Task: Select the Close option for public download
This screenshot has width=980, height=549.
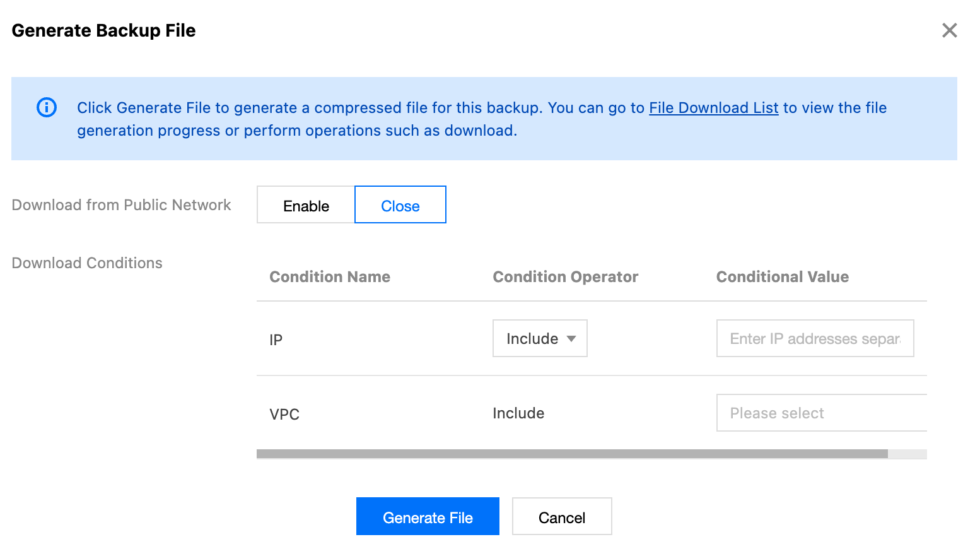Action: (400, 206)
